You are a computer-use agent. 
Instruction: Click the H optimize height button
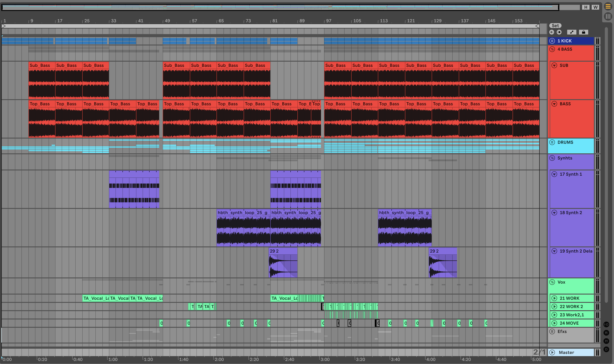[586, 7]
